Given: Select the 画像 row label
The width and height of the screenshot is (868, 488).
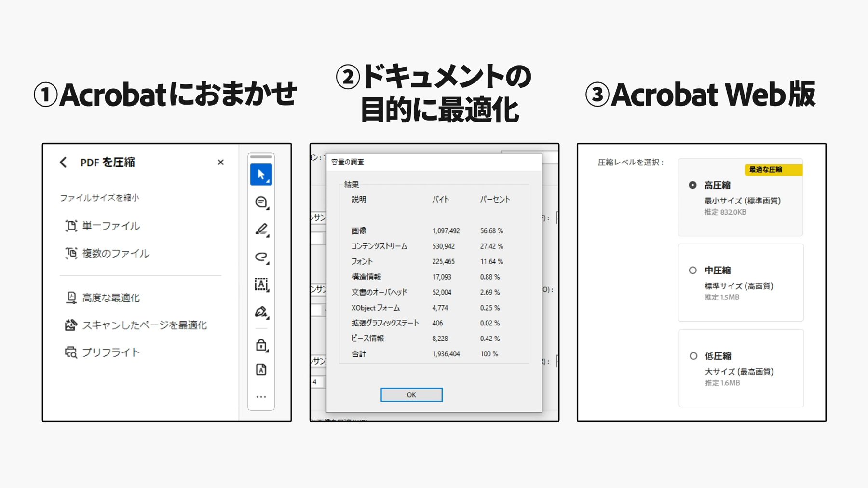Looking at the screenshot, I should coord(359,231).
